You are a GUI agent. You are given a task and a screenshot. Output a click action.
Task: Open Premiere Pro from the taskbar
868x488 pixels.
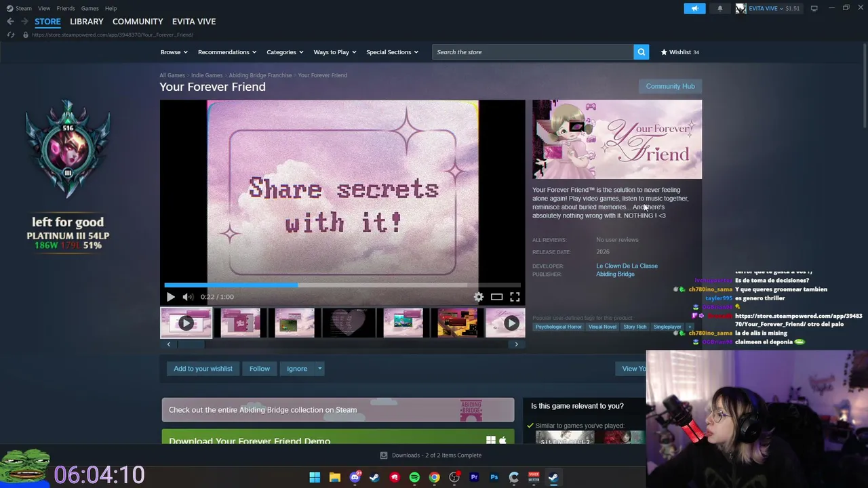(474, 477)
